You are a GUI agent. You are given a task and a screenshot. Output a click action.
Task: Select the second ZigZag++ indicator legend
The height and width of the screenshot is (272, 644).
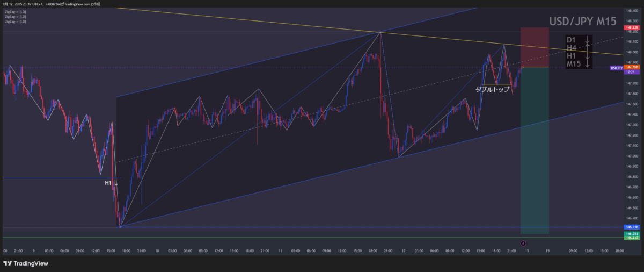[x=15, y=17]
